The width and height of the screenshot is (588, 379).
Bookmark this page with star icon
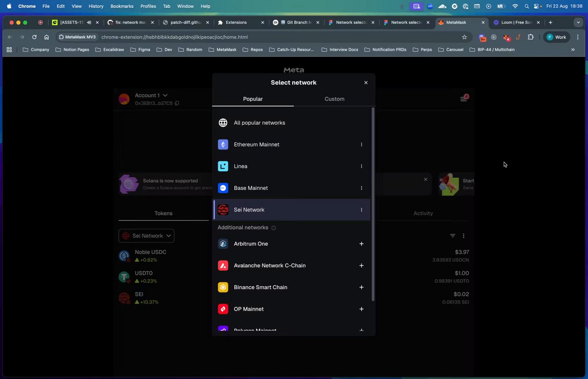click(464, 37)
